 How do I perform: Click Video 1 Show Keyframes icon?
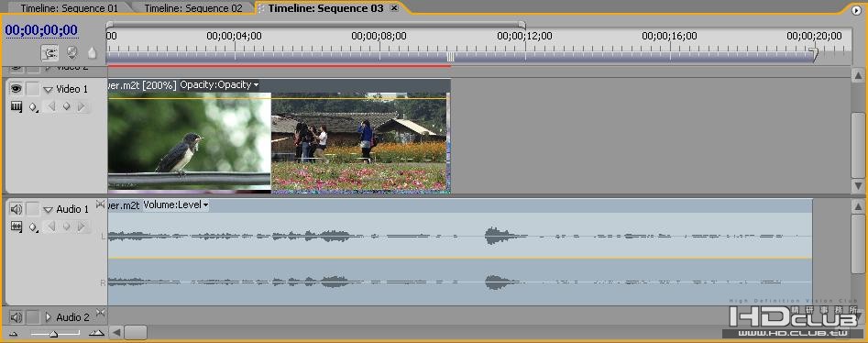click(x=34, y=107)
